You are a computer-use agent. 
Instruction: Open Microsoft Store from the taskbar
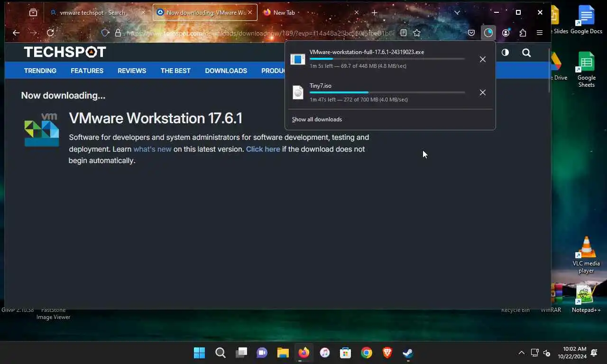[x=345, y=353]
